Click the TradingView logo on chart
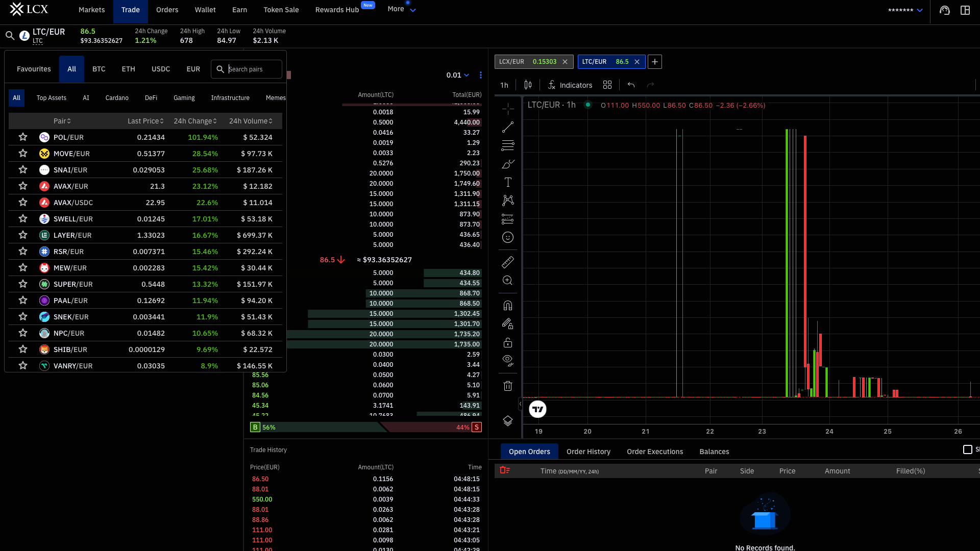The height and width of the screenshot is (551, 980). click(x=537, y=409)
